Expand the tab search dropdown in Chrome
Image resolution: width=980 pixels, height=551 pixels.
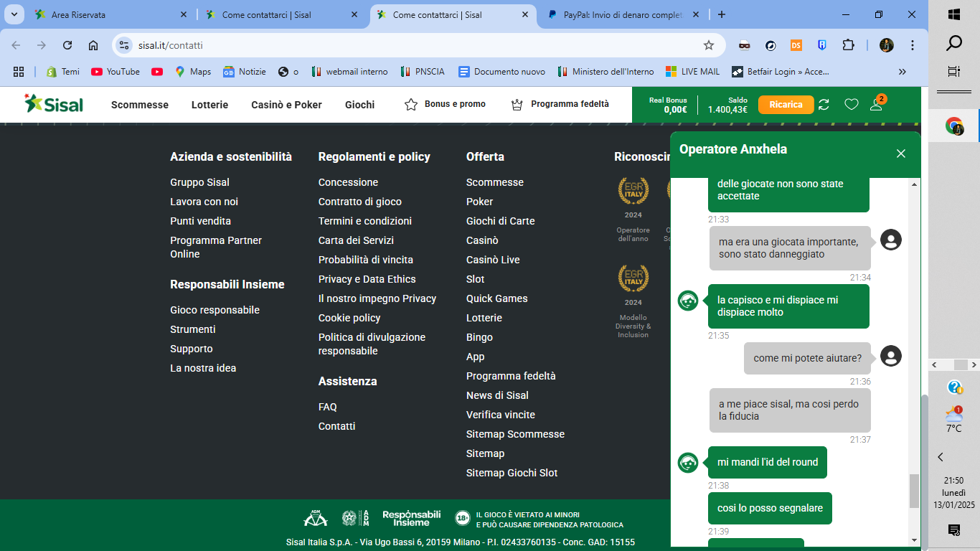(x=14, y=14)
